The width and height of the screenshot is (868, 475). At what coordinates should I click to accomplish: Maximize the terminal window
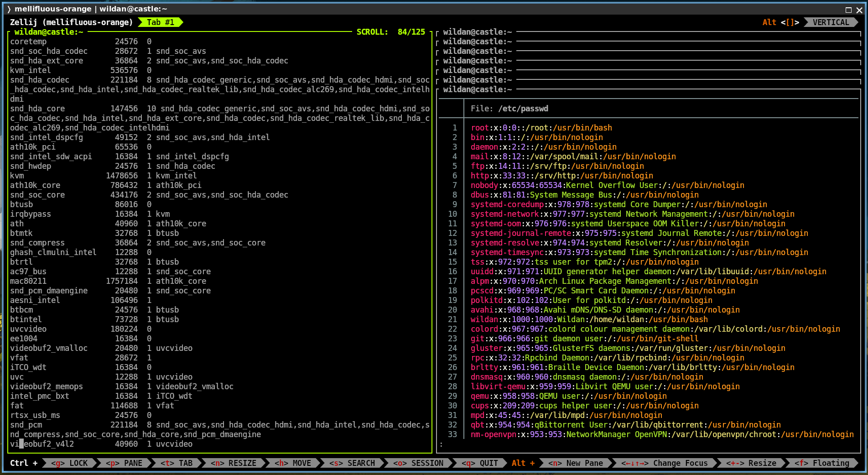coord(848,9)
